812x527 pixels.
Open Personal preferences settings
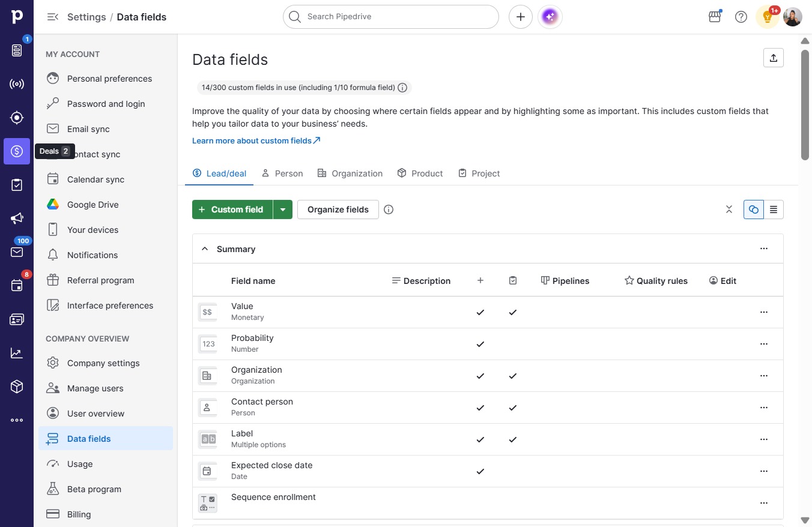(106, 79)
